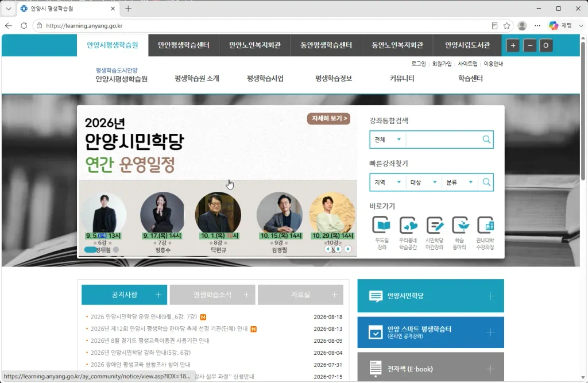Screen dimensions: 588x383
Task: Expand the 공지사항 plus icon
Action: [x=158, y=295]
